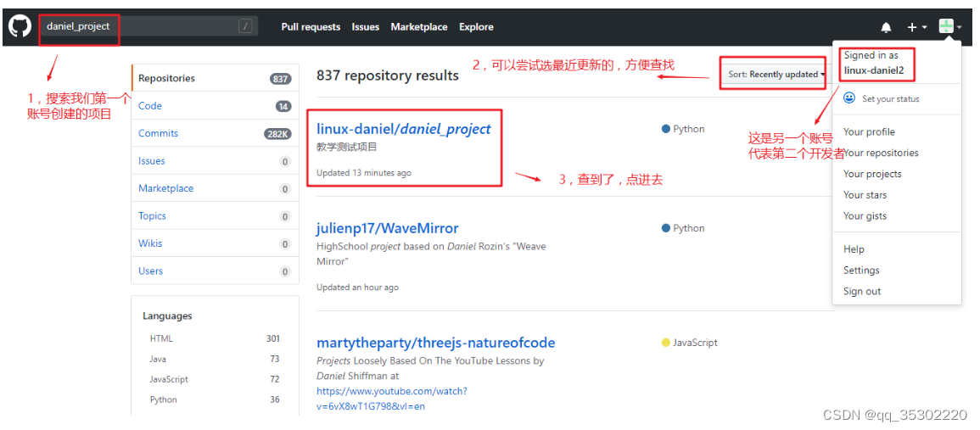
Task: Open Settings from user menu
Action: (x=861, y=270)
